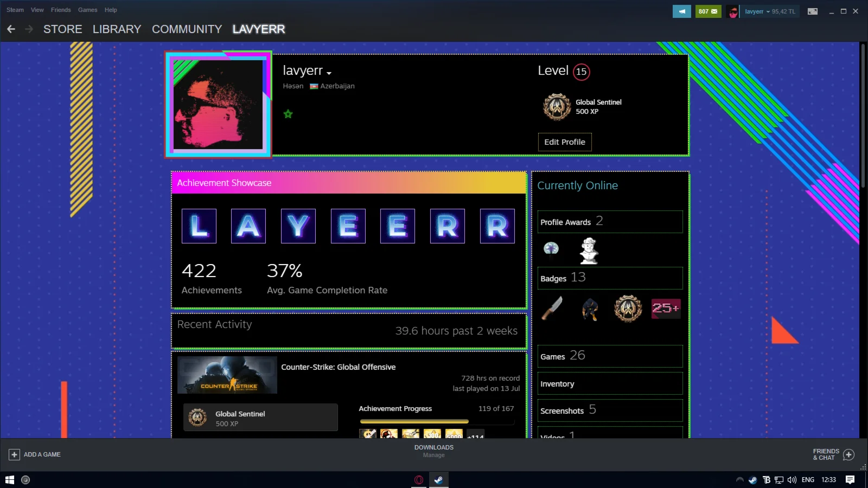Click the Steam icon in system tray
Screen dimensions: 868x488
[753, 480]
